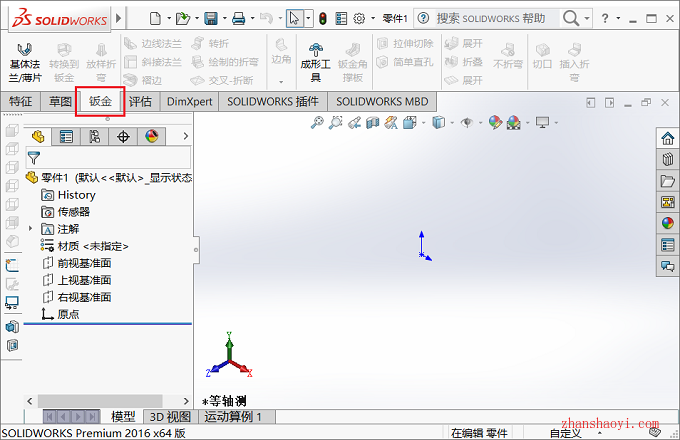
Task: Open the search type dropdown arrow
Action: [587, 18]
